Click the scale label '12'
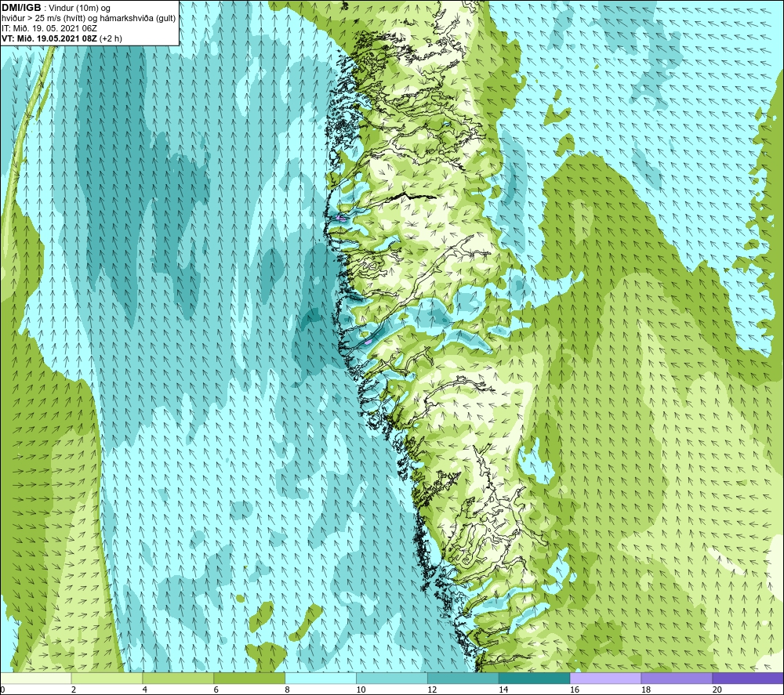 click(x=432, y=690)
